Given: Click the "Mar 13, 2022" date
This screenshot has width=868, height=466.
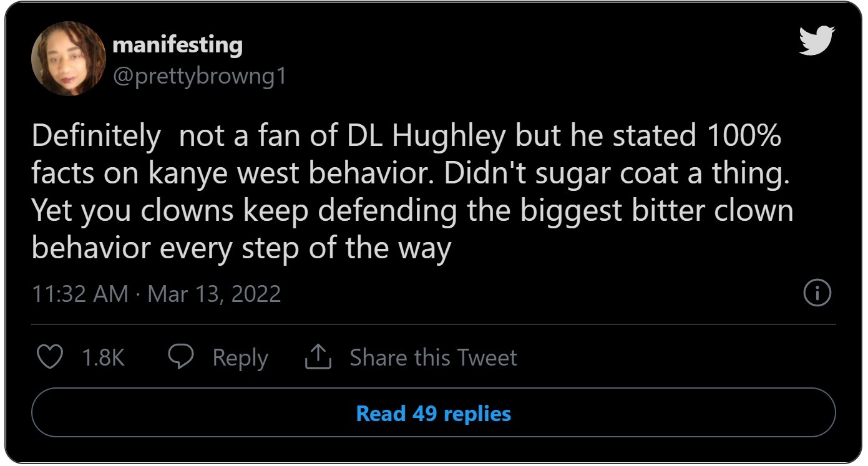Looking at the screenshot, I should [214, 293].
